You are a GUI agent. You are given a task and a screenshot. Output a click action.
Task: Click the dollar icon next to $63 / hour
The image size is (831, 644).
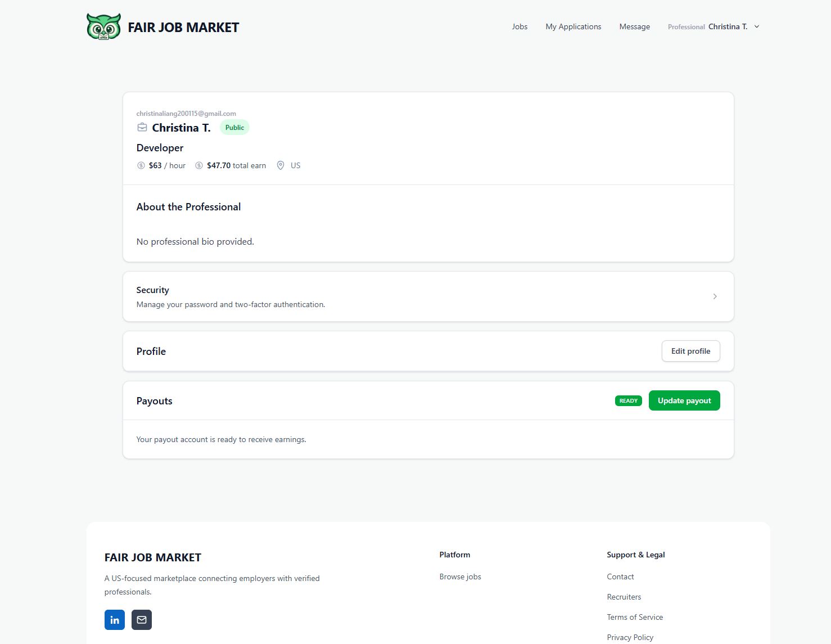click(x=141, y=165)
